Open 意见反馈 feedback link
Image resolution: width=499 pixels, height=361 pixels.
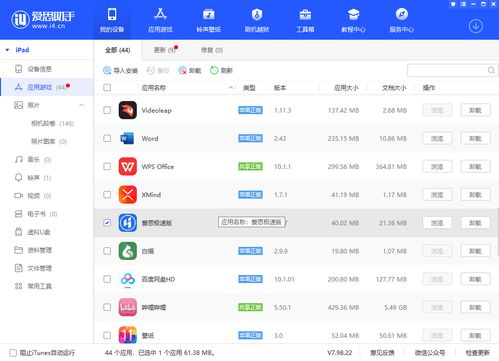pos(382,353)
